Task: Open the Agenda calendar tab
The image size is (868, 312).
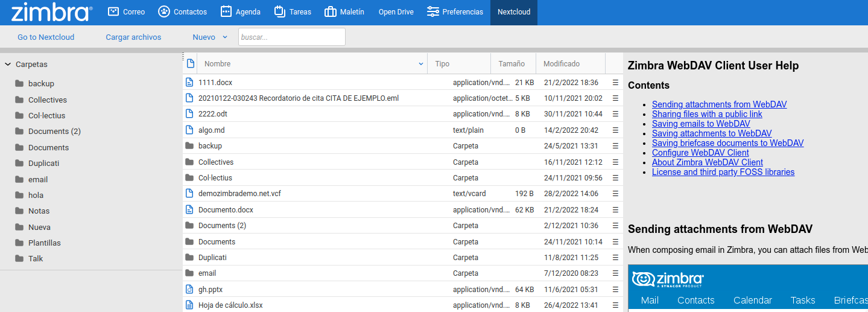Action: coord(240,11)
